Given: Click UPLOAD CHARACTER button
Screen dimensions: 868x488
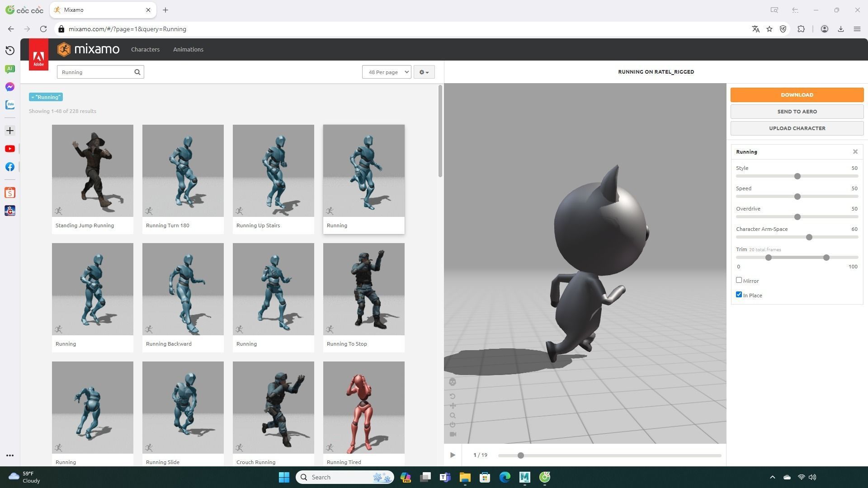Looking at the screenshot, I should (797, 128).
